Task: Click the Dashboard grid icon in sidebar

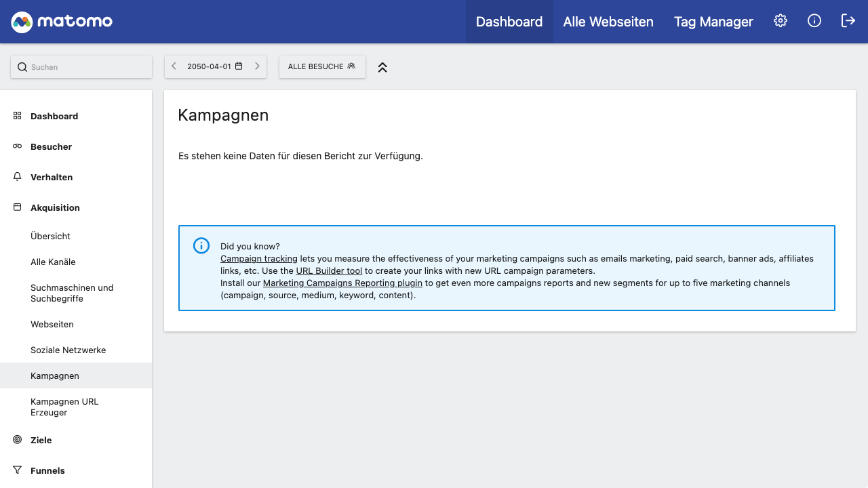Action: click(x=18, y=116)
